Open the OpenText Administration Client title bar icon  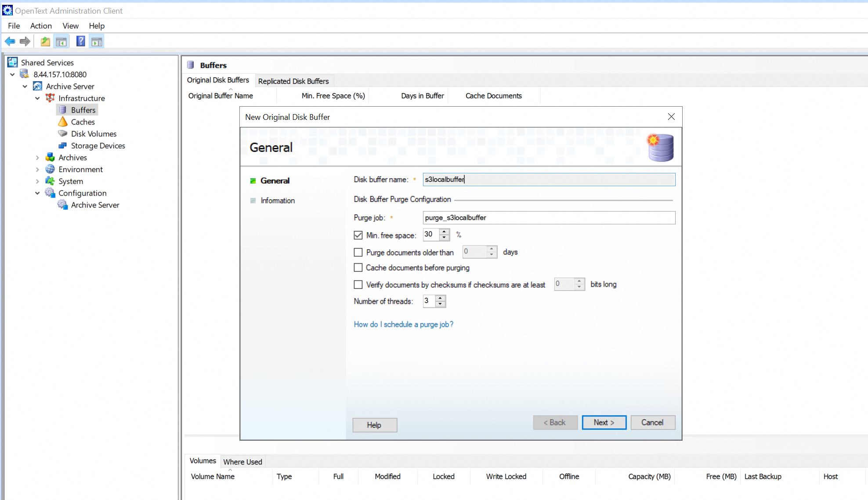7,10
